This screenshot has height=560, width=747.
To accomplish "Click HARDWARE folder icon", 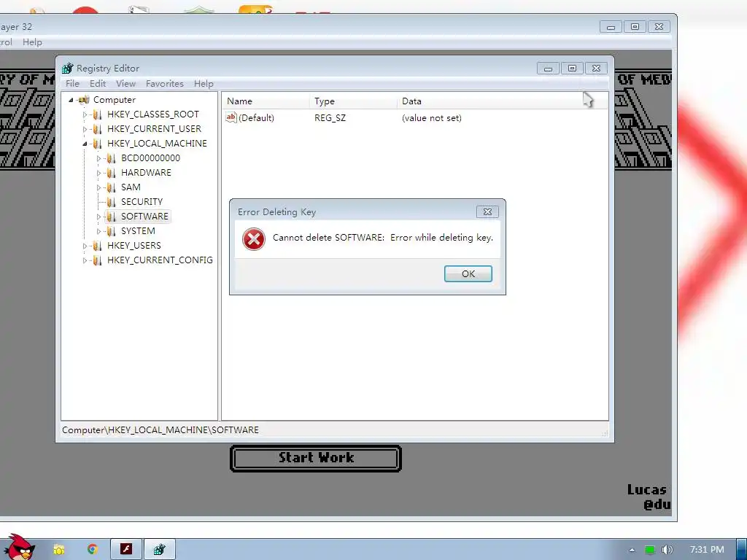I will 112,173.
